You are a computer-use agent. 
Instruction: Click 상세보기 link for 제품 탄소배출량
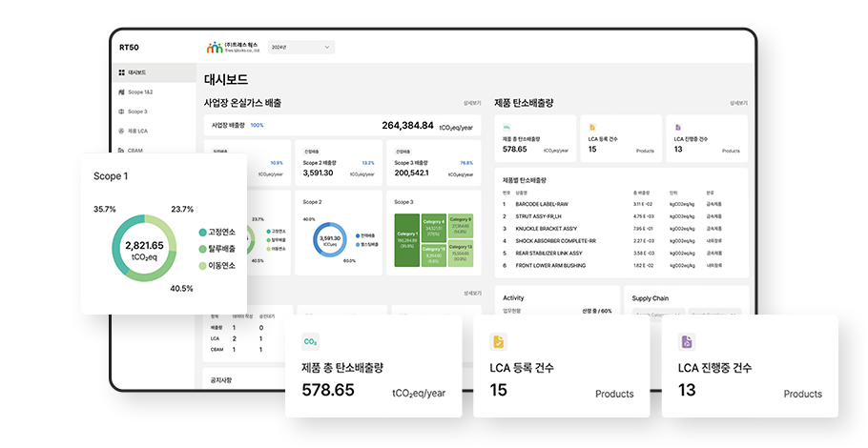pos(738,104)
